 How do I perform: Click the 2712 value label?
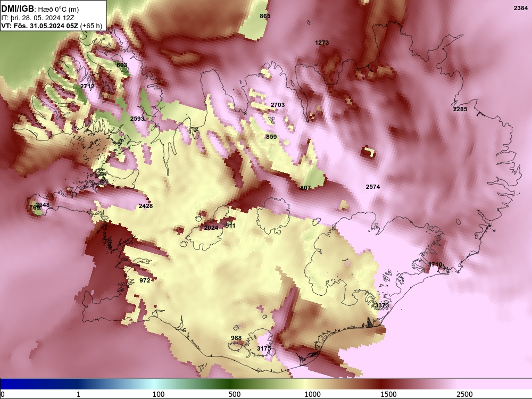87,86
